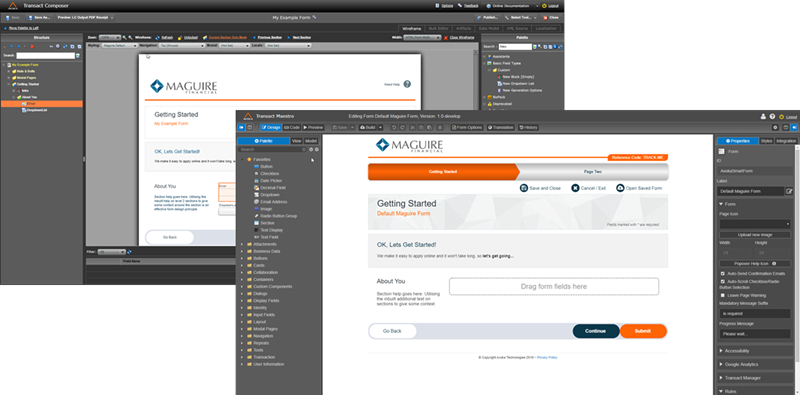Click Preview button in Maestro toolbar
The width and height of the screenshot is (800, 395).
(313, 127)
